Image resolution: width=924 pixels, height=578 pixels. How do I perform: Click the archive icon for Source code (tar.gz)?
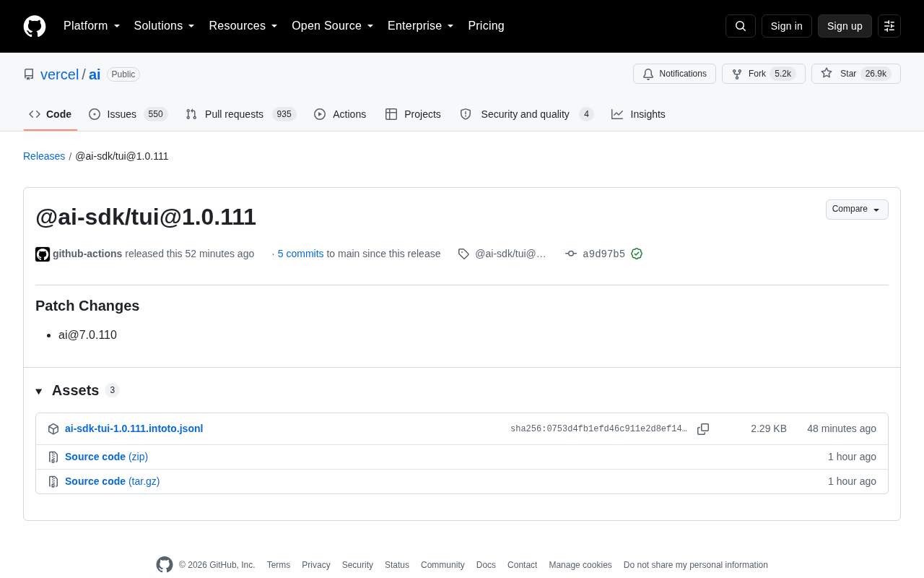(x=53, y=481)
